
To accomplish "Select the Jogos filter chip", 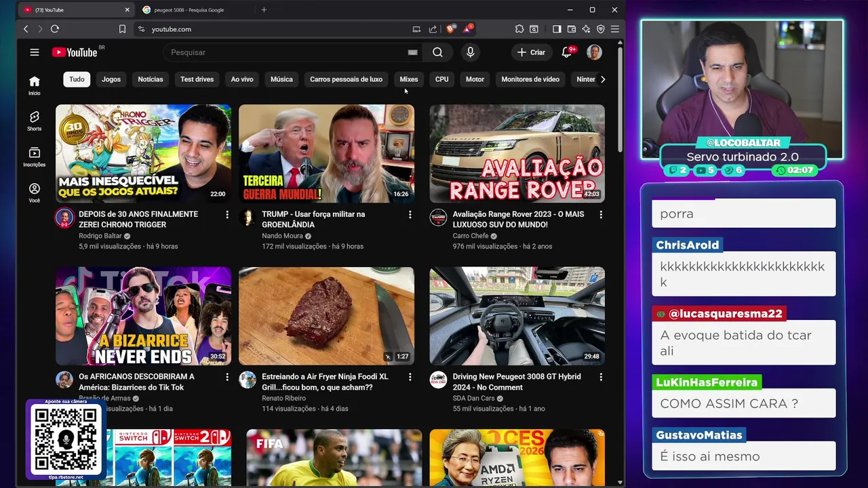I will (x=111, y=79).
